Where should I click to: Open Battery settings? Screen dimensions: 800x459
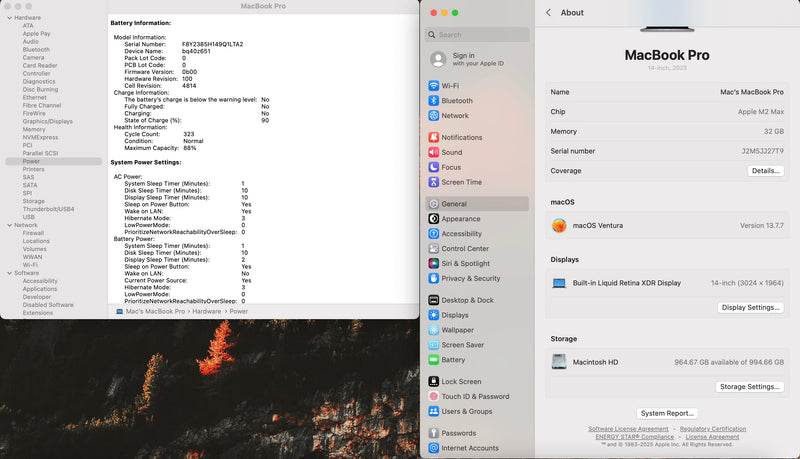tap(452, 360)
